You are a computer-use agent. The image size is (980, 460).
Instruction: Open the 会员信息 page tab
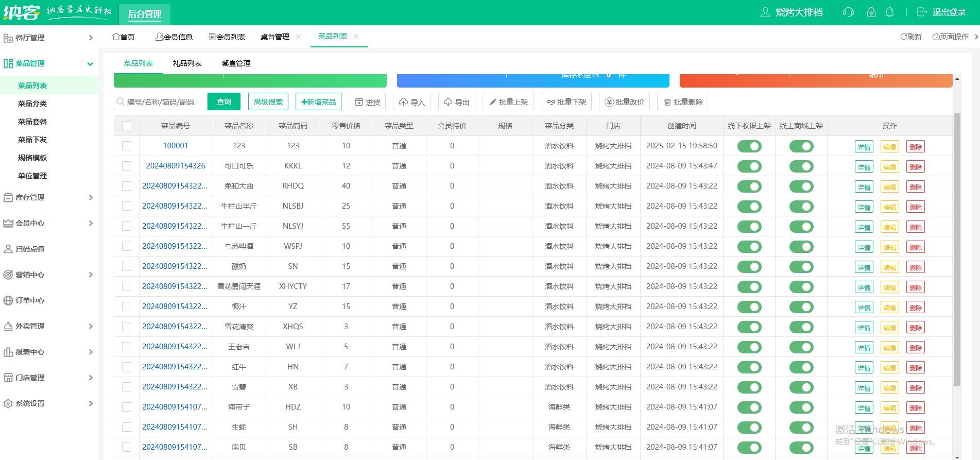click(x=174, y=37)
